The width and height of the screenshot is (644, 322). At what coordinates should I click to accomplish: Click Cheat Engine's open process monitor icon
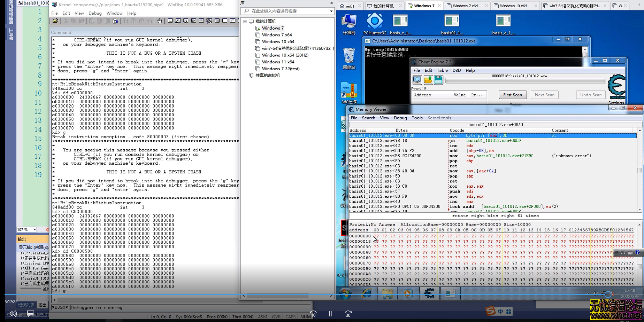click(x=417, y=80)
